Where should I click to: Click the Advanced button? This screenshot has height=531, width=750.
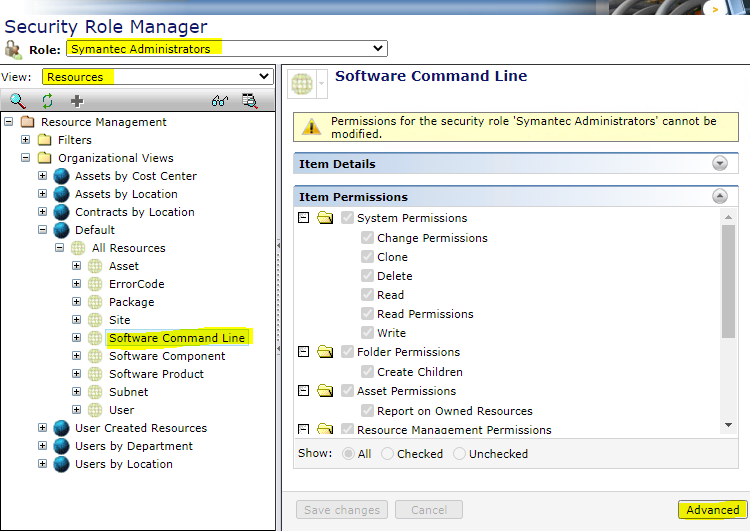point(712,509)
